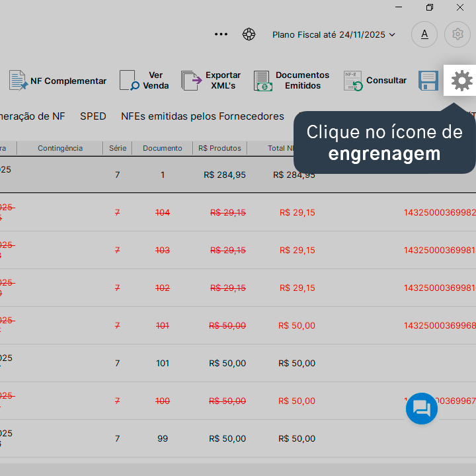Viewport: 476px width, 476px height.
Task: Select the active (non-struck) document 101 cell
Action: click(x=163, y=363)
